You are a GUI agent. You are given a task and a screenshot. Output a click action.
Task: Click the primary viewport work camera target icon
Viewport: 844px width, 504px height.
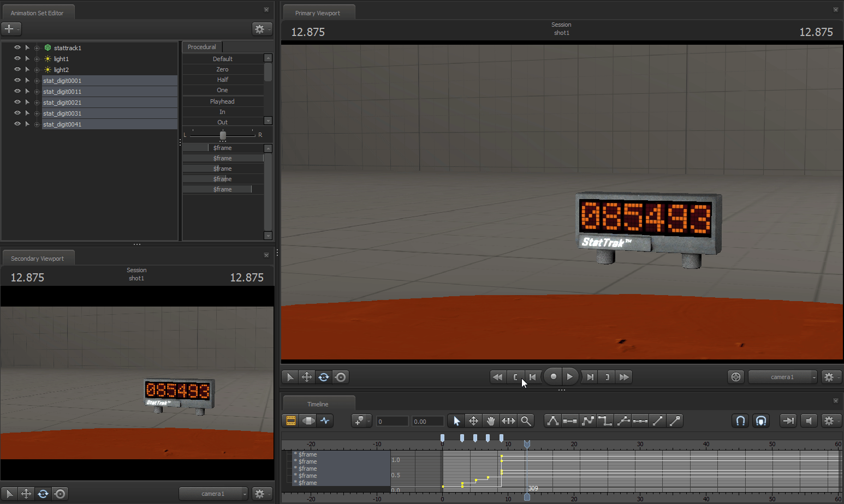pyautogui.click(x=736, y=377)
